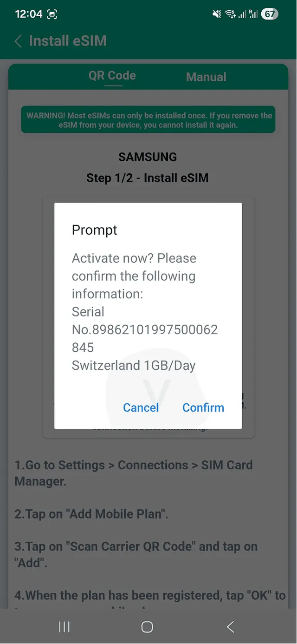Tap the cellular signal strength icon
The width and height of the screenshot is (297, 644).
click(x=241, y=14)
